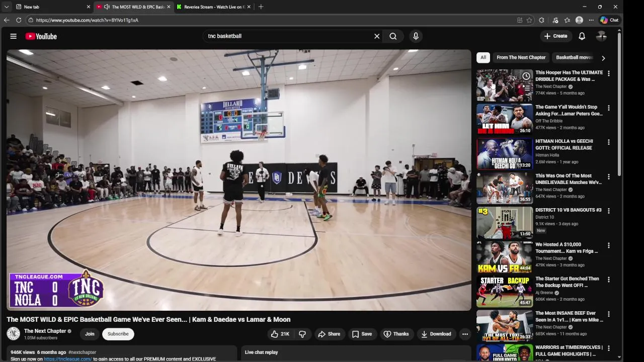Select Basketball moves filter chip

[x=574, y=57]
